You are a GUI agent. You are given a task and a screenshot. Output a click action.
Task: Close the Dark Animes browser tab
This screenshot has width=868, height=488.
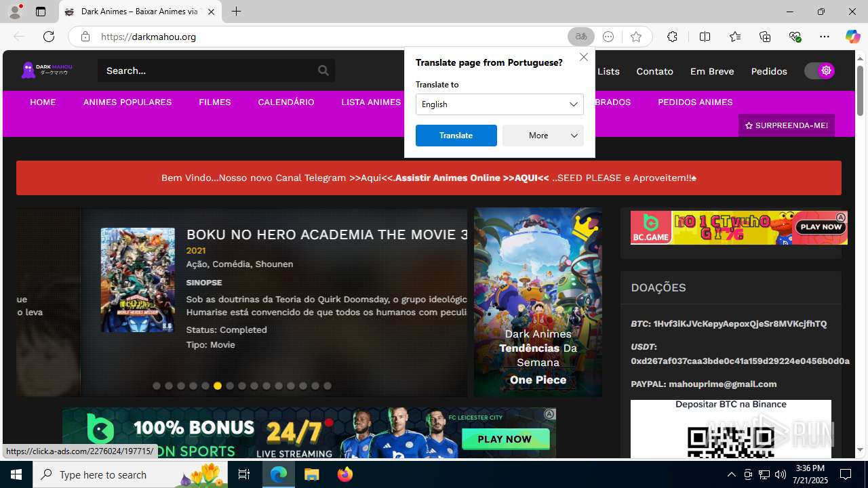point(211,12)
